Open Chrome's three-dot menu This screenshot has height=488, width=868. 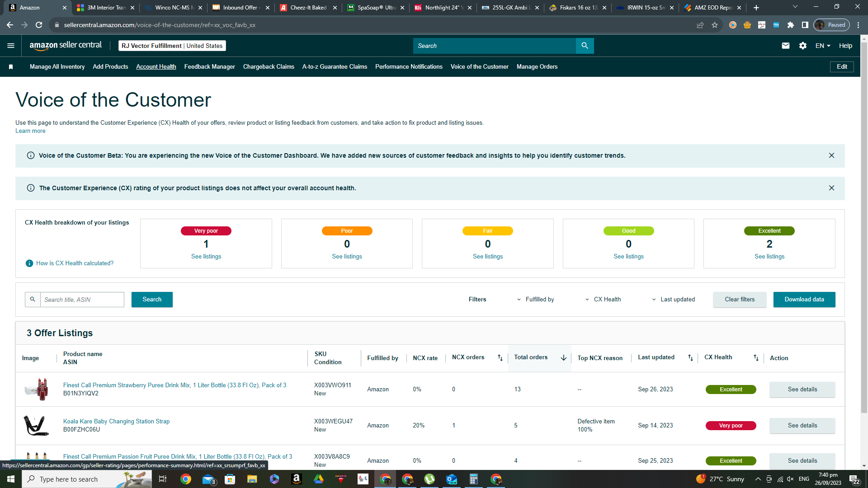(x=859, y=25)
